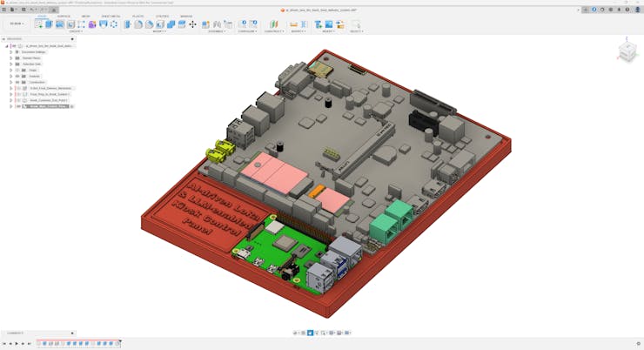This screenshot has width=644, height=350.
Task: Click the Fillet tool in Modify
Action: click(x=138, y=24)
